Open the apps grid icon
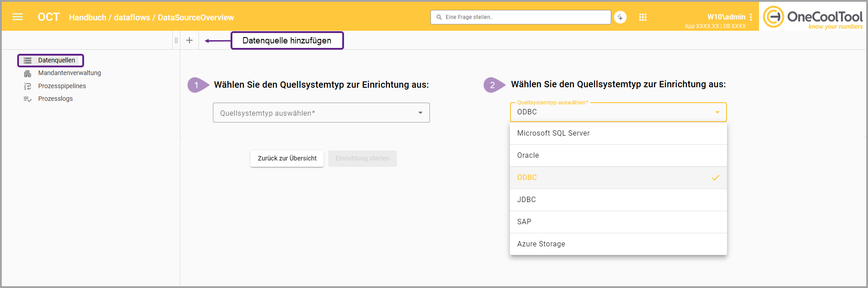 pos(642,17)
